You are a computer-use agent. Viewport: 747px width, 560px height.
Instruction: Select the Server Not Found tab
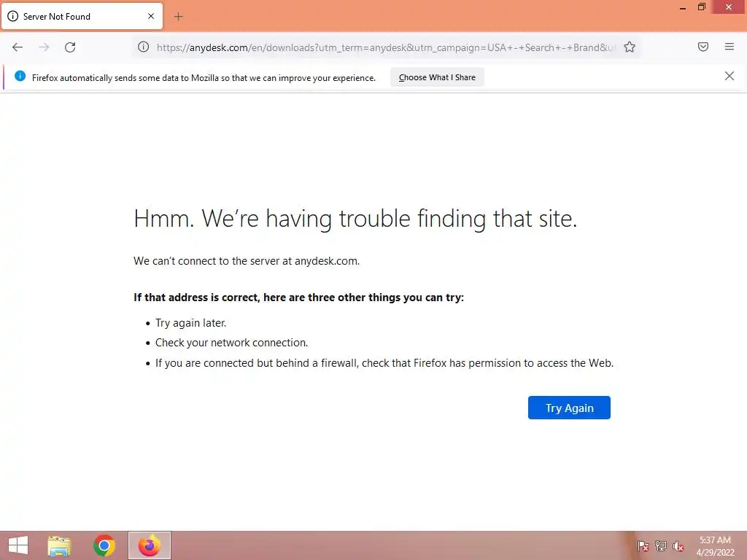(82, 16)
